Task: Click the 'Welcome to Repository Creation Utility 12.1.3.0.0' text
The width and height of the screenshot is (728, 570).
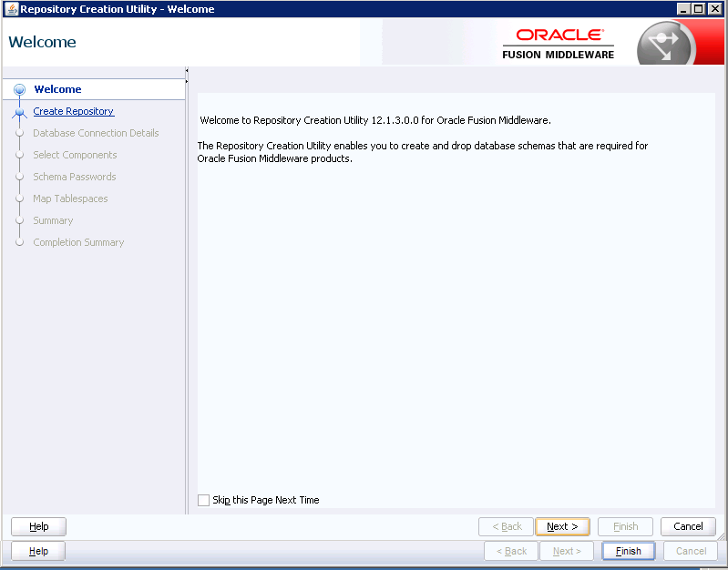Action: tap(375, 120)
